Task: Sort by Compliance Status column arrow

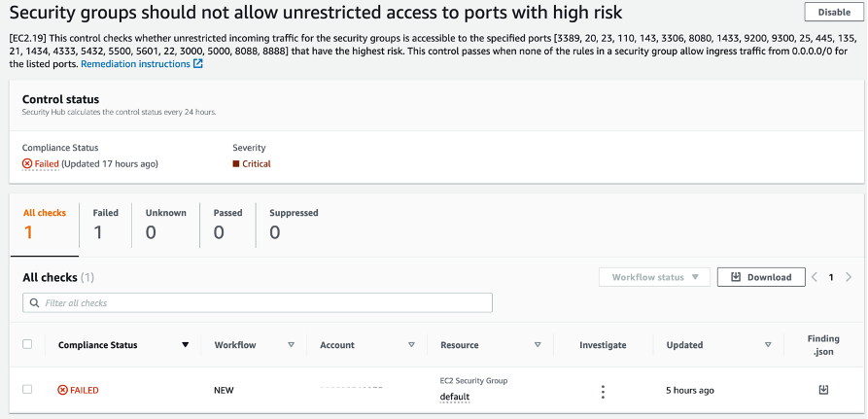Action: pos(186,344)
